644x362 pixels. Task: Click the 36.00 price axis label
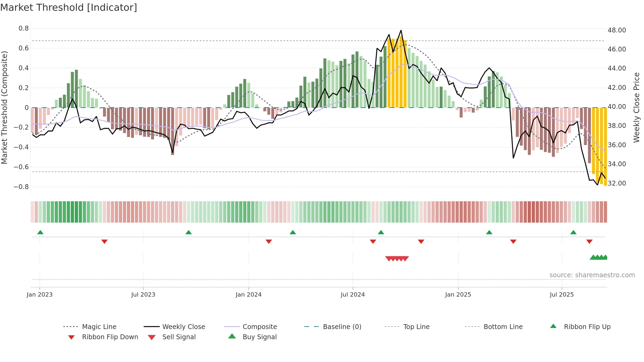click(617, 145)
